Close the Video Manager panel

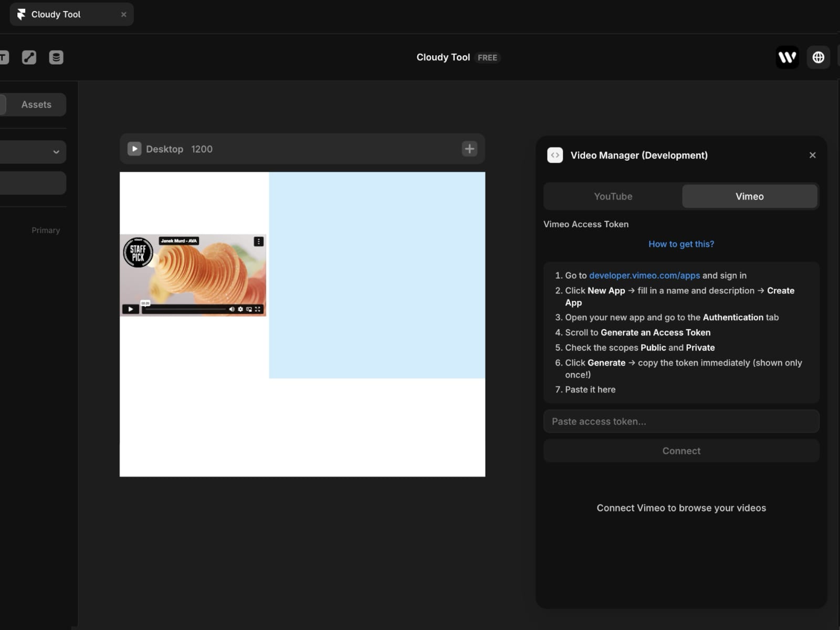pyautogui.click(x=813, y=155)
